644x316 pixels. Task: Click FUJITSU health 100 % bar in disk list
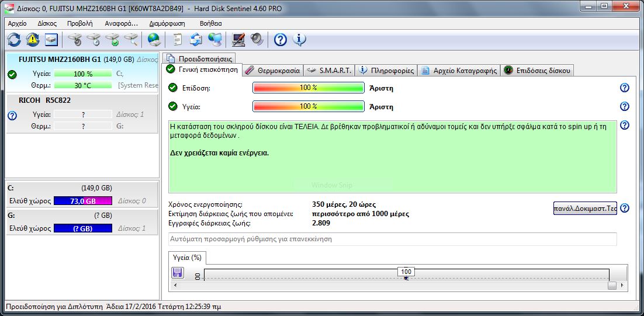click(x=82, y=74)
